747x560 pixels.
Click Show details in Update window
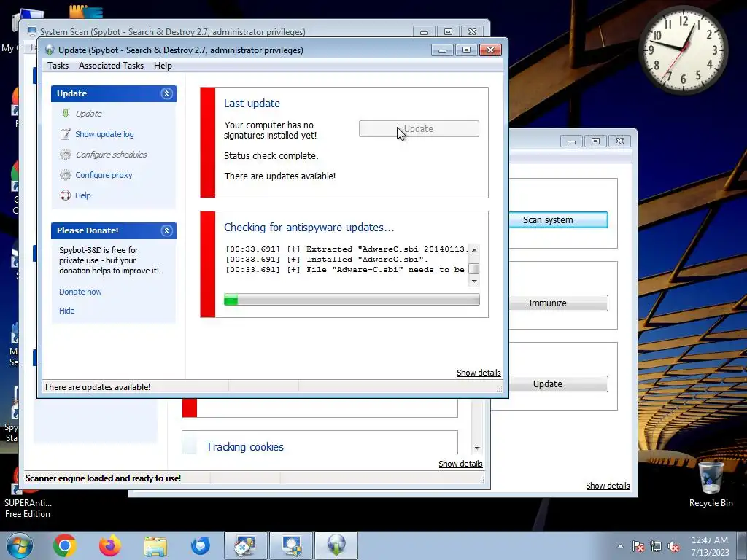479,373
